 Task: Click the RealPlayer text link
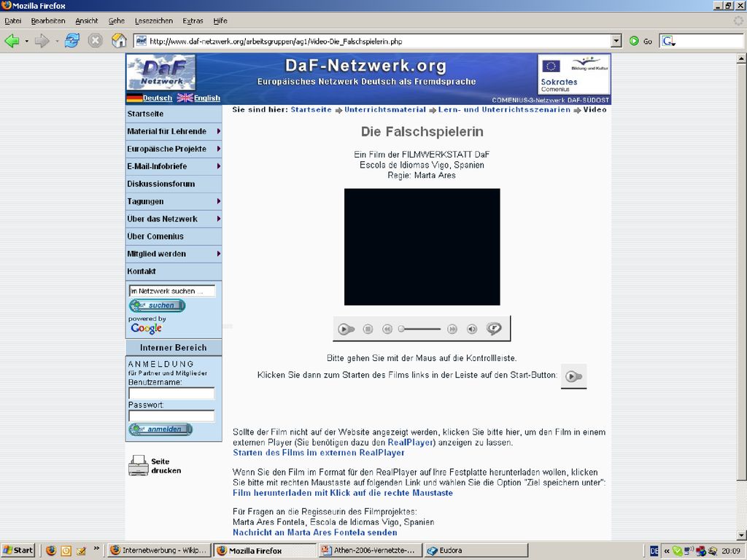tap(410, 443)
